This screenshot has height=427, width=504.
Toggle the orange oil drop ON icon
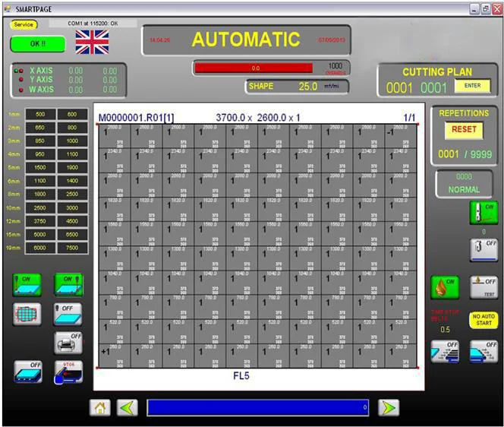click(445, 287)
